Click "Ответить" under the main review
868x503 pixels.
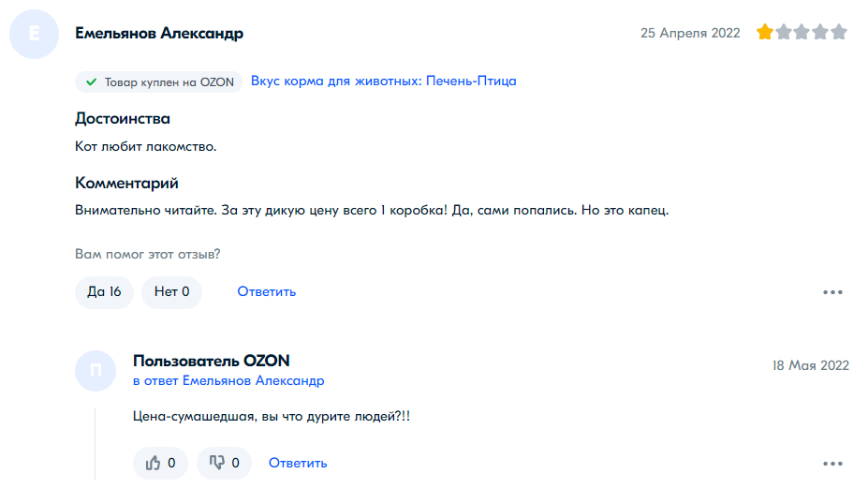point(266,292)
